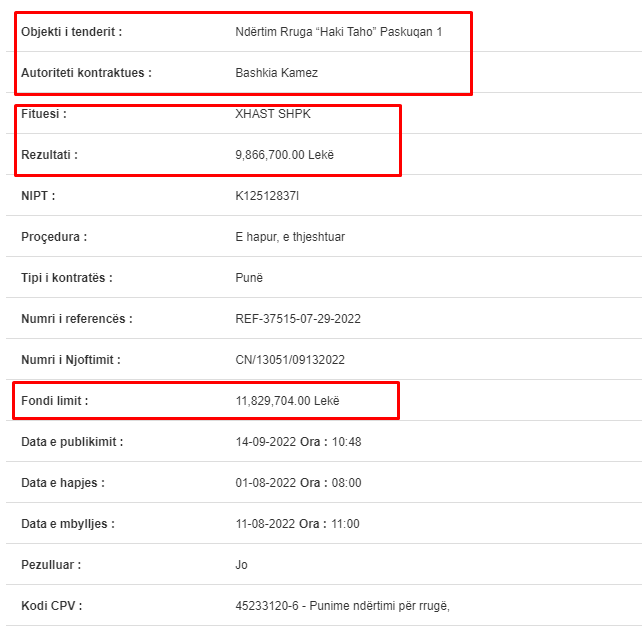The height and width of the screenshot is (640, 642).
Task: Select the suspended value "Jo"
Action: click(x=241, y=565)
